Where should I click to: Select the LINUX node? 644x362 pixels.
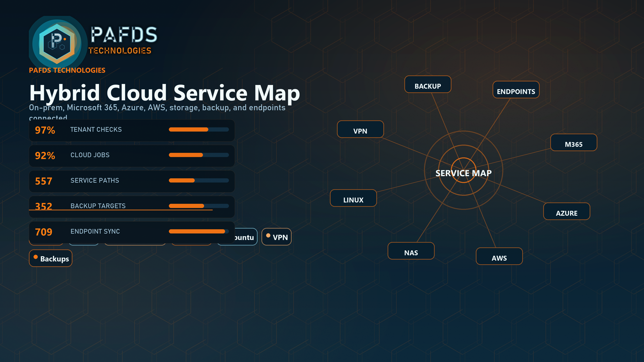click(353, 198)
